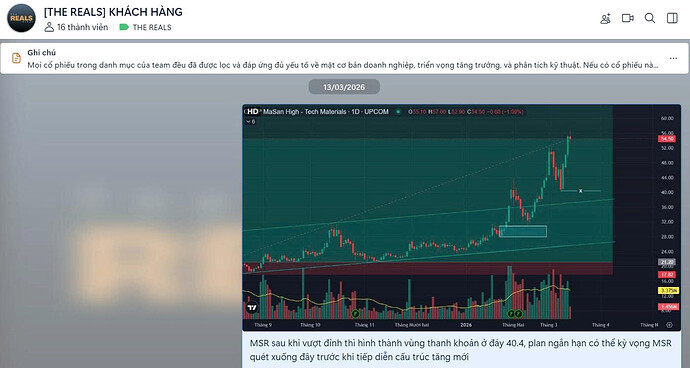The image size is (690, 368).
Task: Select the MSR analysis message text
Action: tap(461, 350)
